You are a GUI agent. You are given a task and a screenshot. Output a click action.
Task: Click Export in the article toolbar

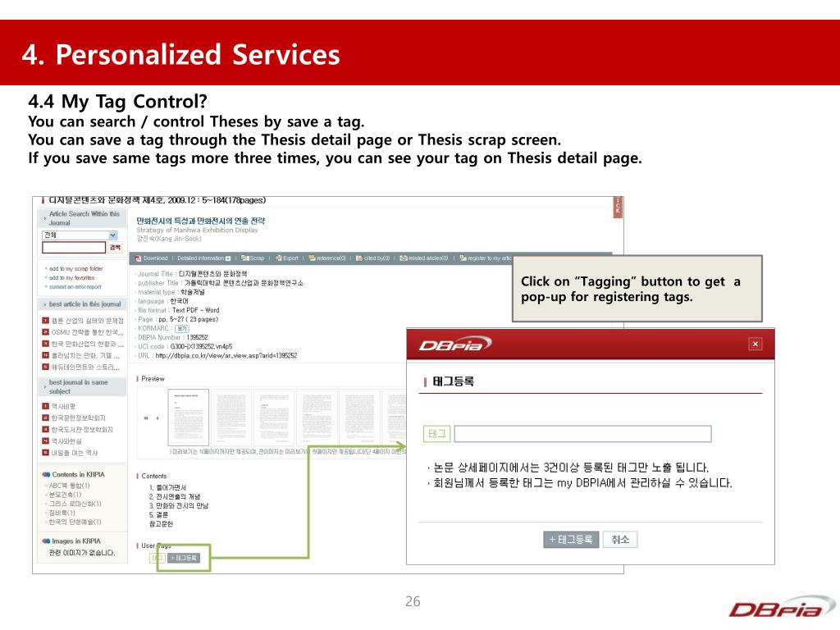coord(287,258)
